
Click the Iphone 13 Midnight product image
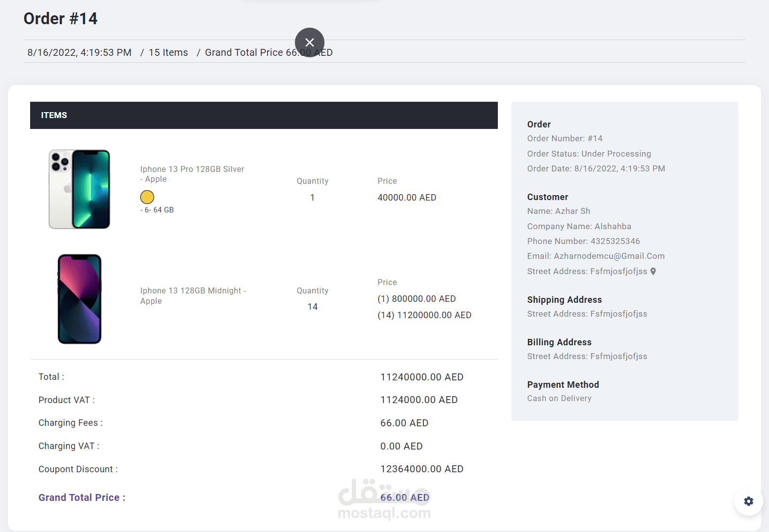point(79,298)
